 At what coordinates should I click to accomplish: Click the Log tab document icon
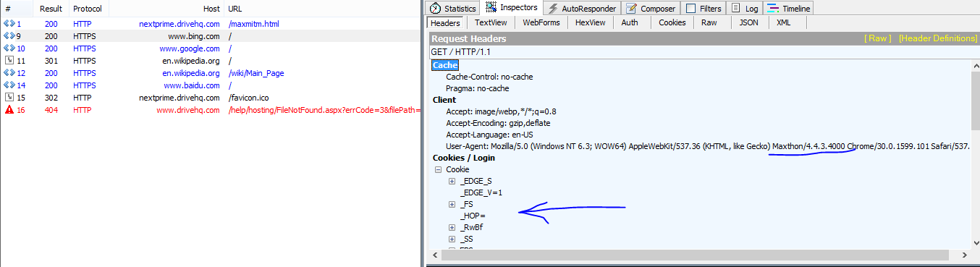point(736,9)
